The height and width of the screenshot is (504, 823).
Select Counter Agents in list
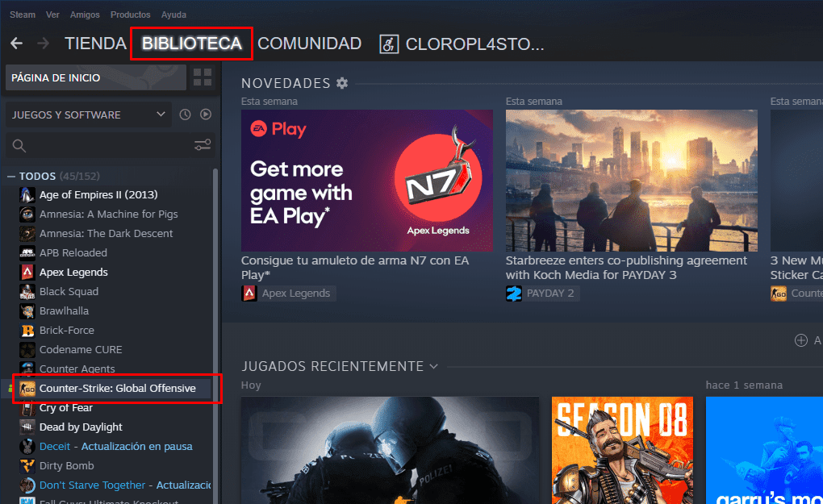[77, 369]
